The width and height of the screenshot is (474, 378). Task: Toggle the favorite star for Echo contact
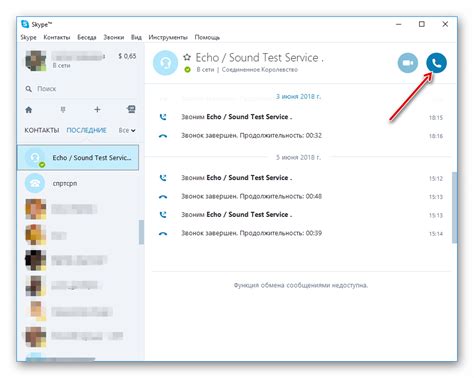pyautogui.click(x=187, y=57)
